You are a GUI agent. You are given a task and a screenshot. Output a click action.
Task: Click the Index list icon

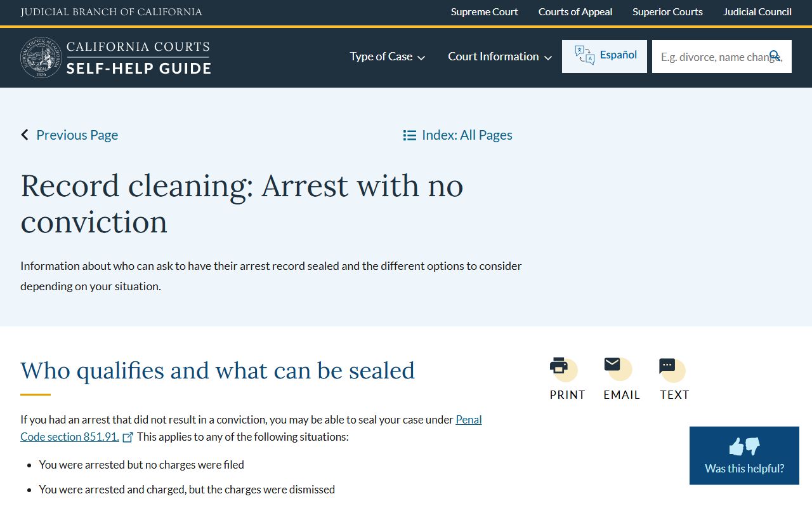pyautogui.click(x=410, y=135)
